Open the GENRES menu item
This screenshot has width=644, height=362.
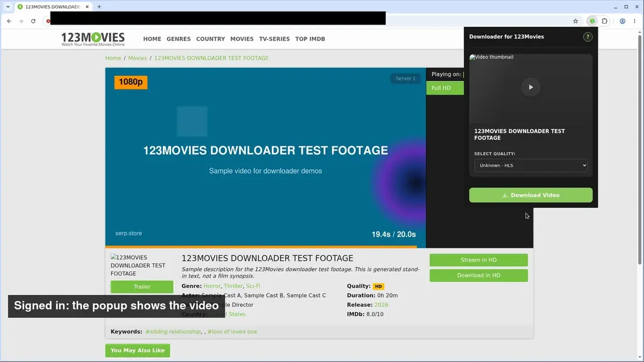179,39
